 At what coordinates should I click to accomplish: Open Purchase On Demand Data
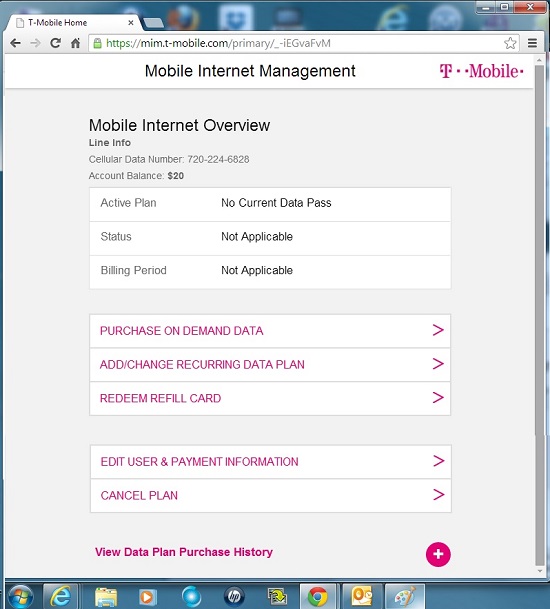tap(270, 331)
